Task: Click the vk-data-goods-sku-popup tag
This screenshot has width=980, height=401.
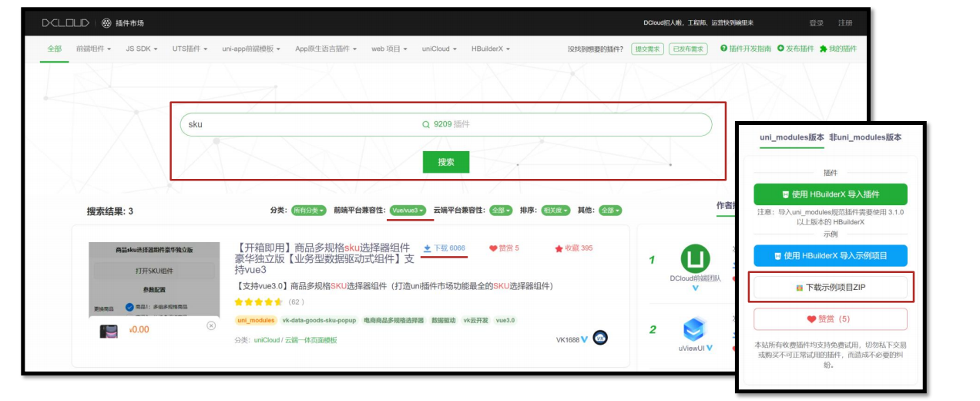Action: point(319,320)
